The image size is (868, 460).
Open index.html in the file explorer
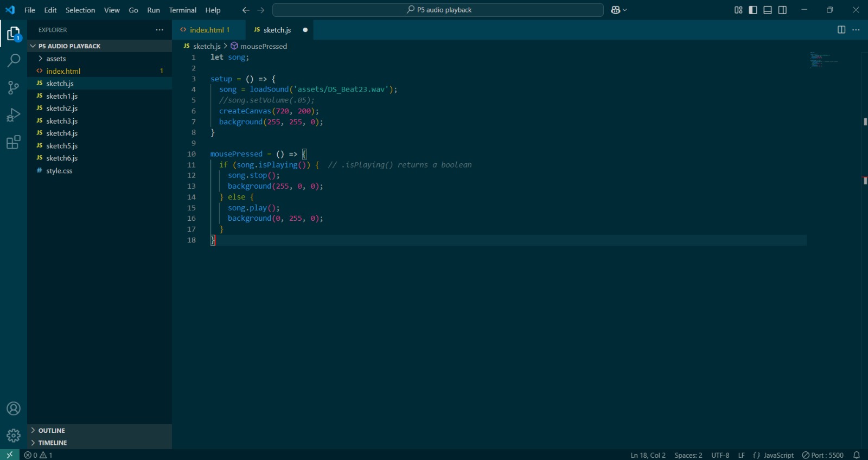point(100,71)
